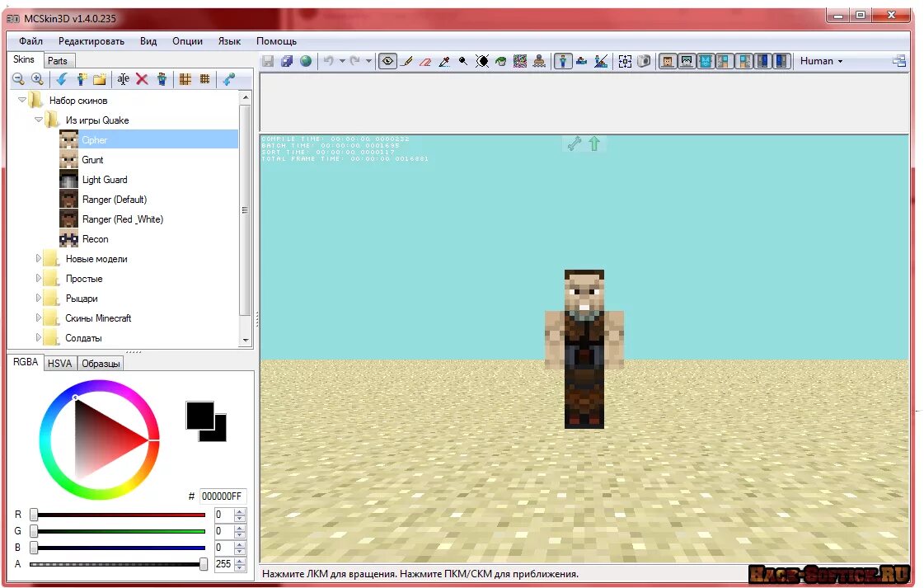Select the dodge/burn tool
Image resolution: width=924 pixels, height=588 pixels.
463,61
